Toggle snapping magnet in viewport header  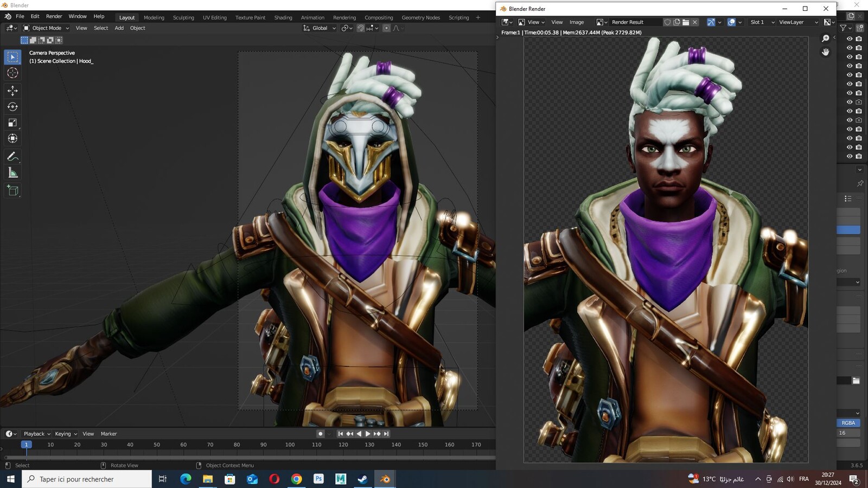tap(360, 28)
